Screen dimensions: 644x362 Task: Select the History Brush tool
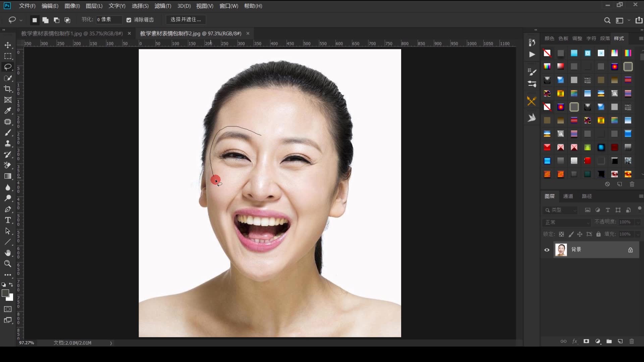pos(8,155)
